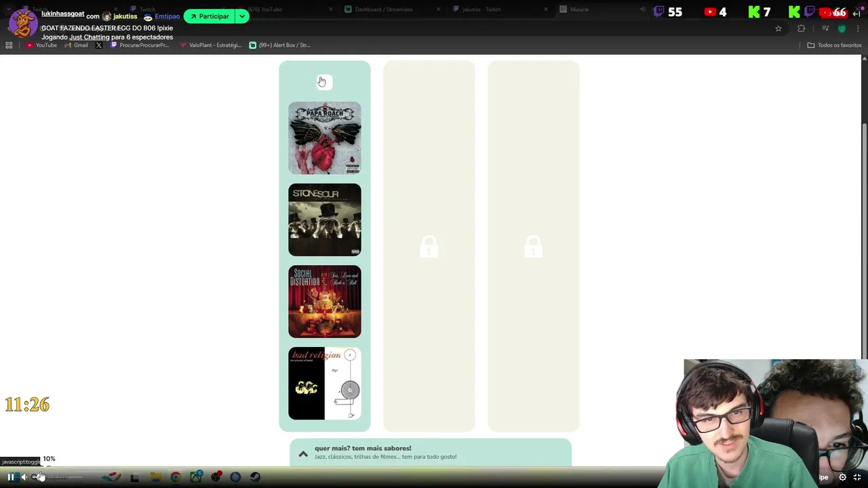Image resolution: width=868 pixels, height=488 pixels.
Task: Open the ProcurarProcurarPr... bookmark
Action: 140,45
